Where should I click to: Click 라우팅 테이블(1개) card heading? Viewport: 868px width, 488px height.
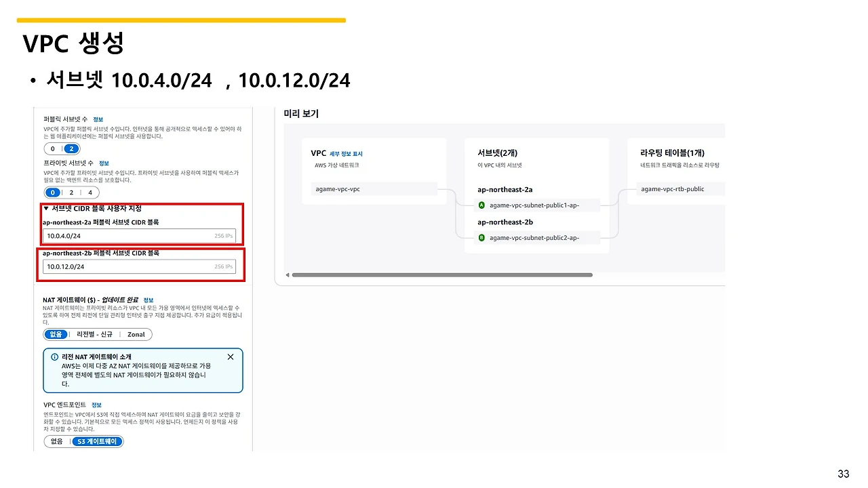pos(672,153)
